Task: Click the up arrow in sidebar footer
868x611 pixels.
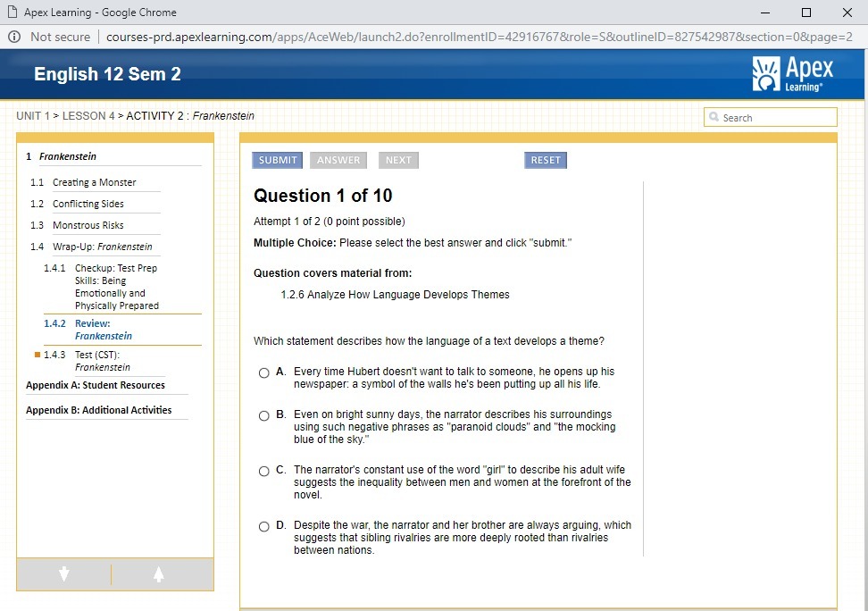Action: tap(159, 573)
